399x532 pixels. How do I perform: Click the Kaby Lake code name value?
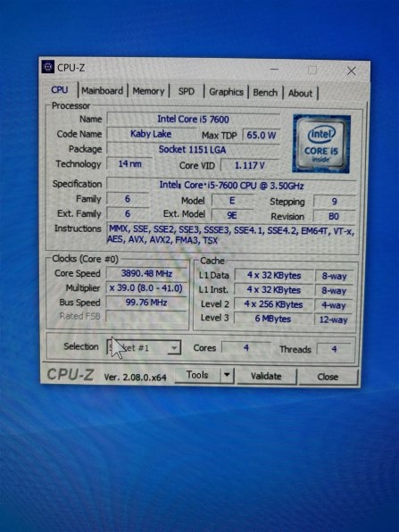click(152, 134)
